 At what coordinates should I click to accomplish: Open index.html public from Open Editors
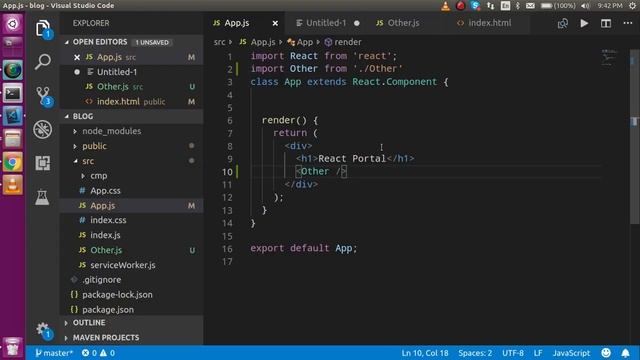(131, 102)
